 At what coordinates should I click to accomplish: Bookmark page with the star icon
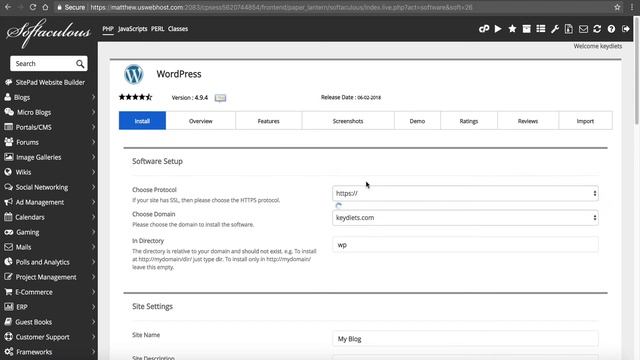617,7
